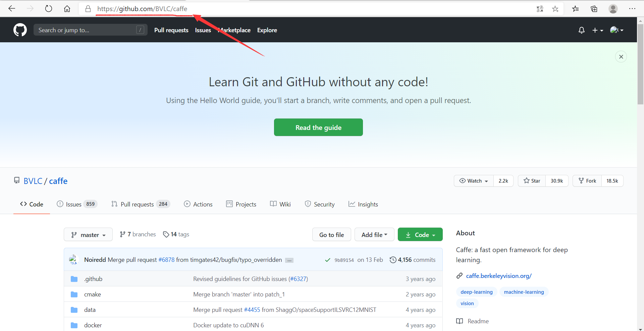This screenshot has height=331, width=644.
Task: Open the browser profile avatar
Action: (x=613, y=9)
